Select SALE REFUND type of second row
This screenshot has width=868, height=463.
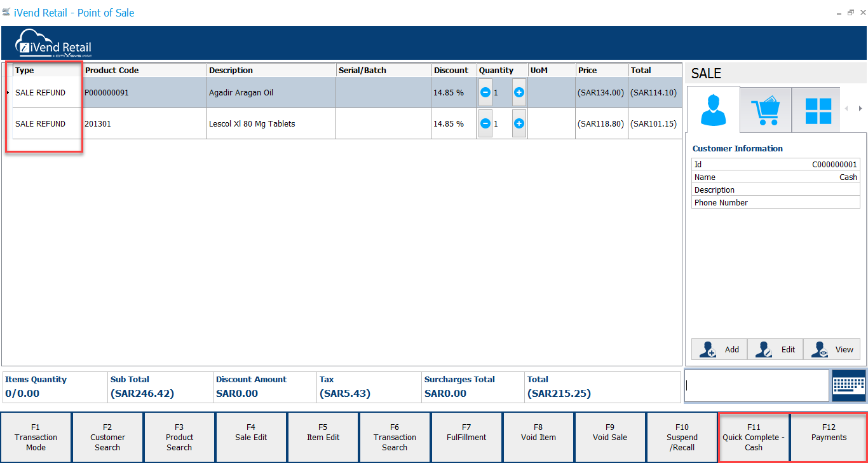47,123
